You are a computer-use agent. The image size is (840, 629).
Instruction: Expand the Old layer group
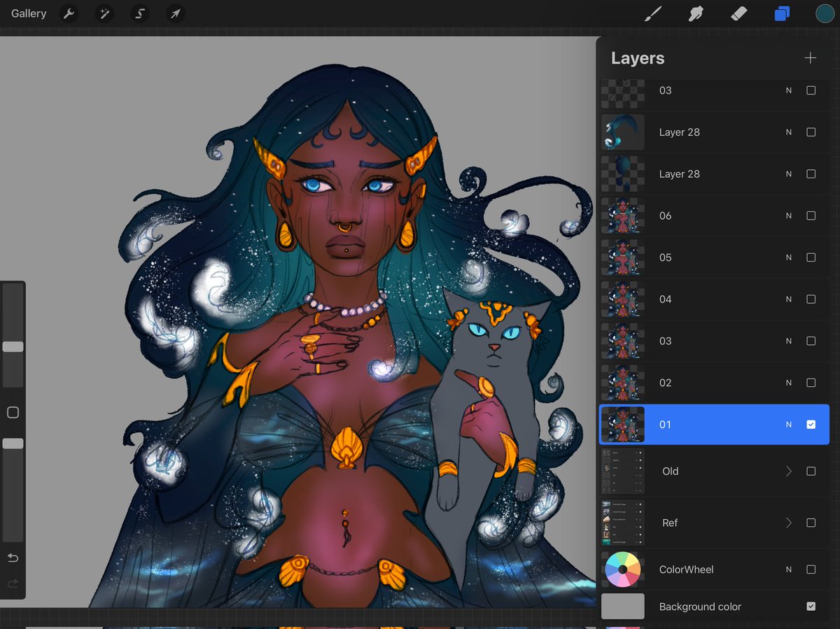tap(788, 471)
